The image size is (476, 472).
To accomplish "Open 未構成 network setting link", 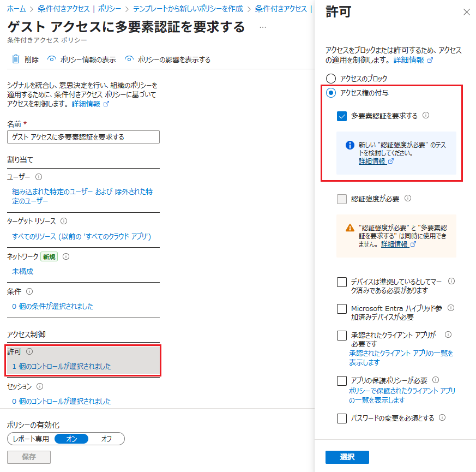I will [x=22, y=271].
